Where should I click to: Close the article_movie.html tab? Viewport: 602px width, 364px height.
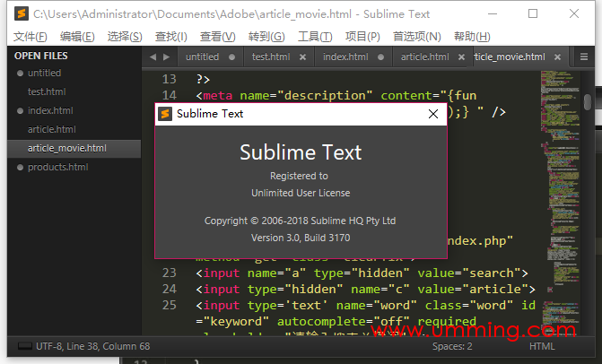(557, 57)
